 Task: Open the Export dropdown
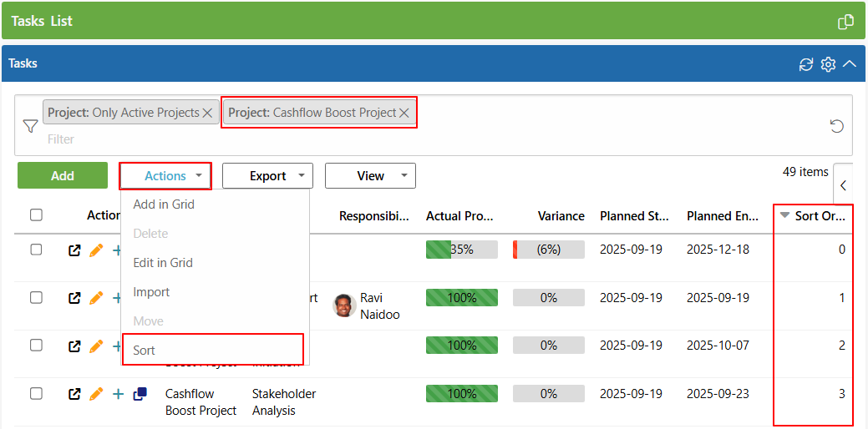(x=267, y=176)
